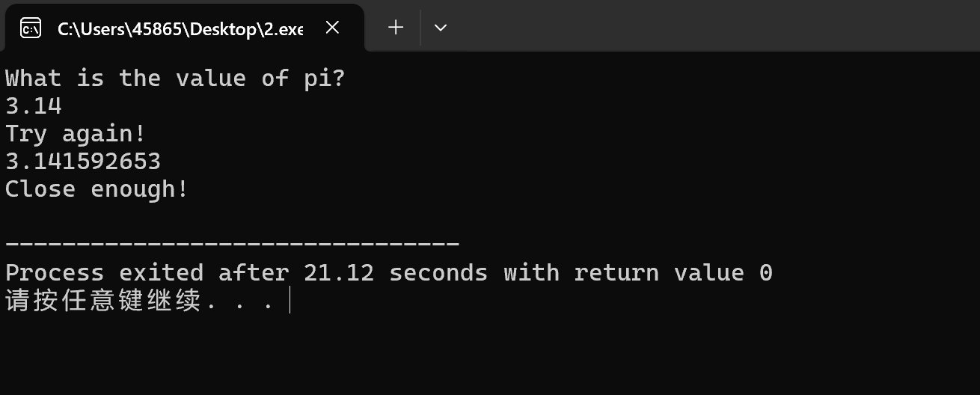Close the 2.exe tab with the X
980x395 pixels.
click(333, 28)
